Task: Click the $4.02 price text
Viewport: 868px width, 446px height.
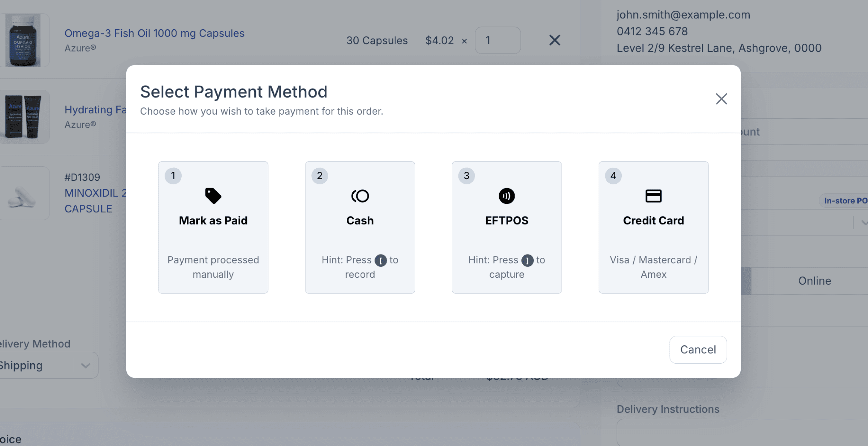Action: 439,41
